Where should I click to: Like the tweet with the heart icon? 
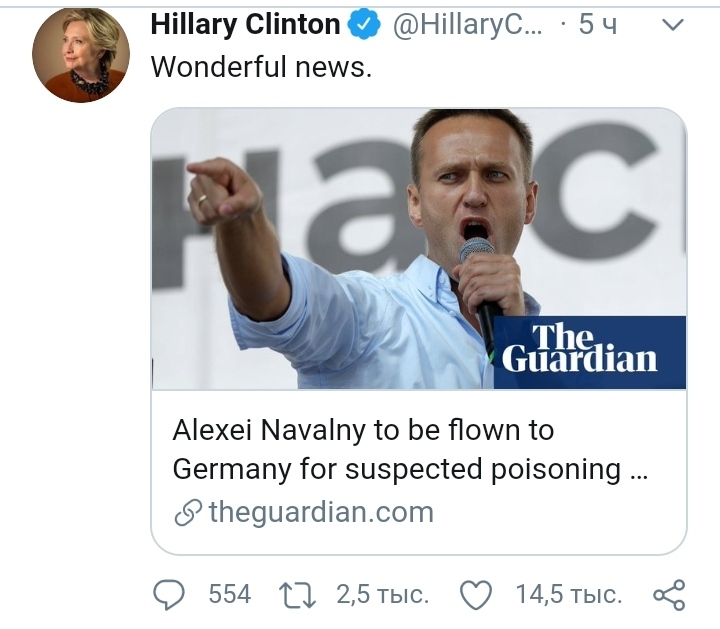click(x=476, y=595)
